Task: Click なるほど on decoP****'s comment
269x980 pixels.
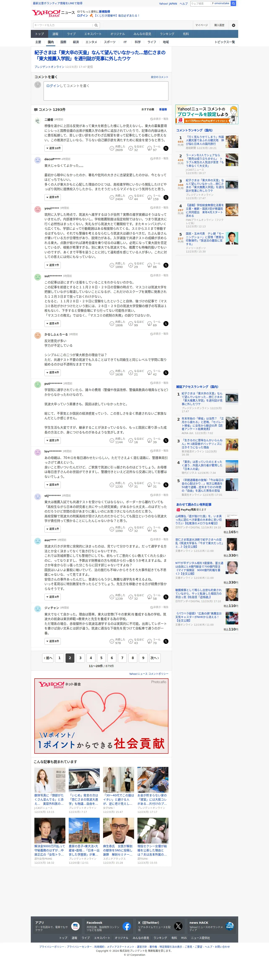Action: point(136,197)
